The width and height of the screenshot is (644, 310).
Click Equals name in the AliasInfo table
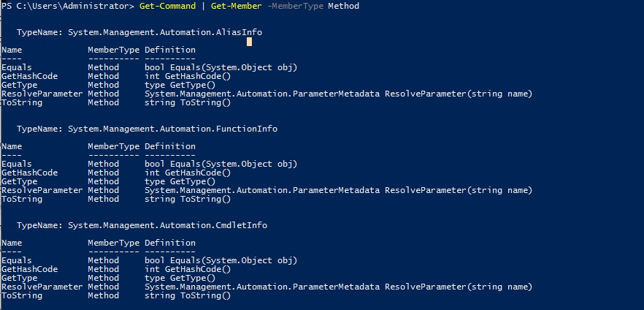click(x=17, y=67)
